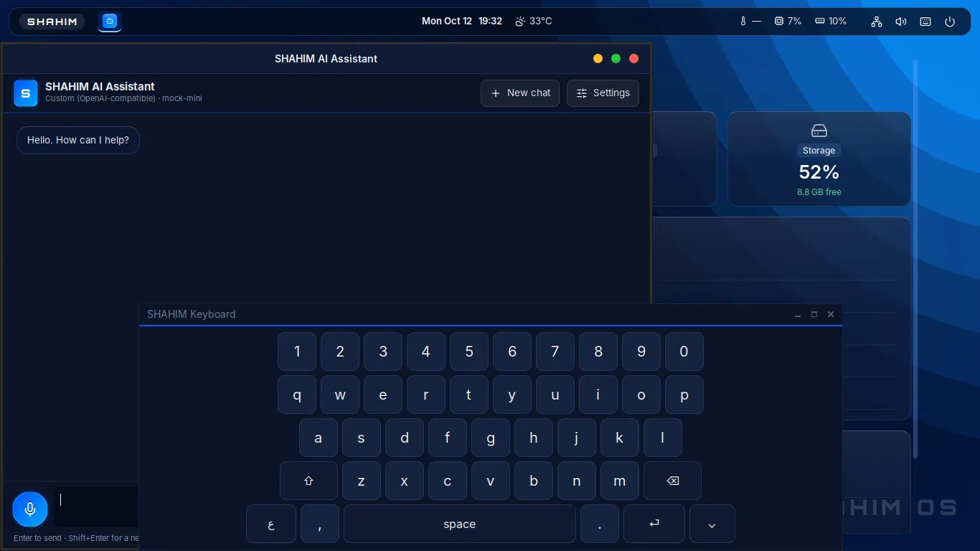Image resolution: width=980 pixels, height=551 pixels.
Task: Tap the letter p key
Action: tap(684, 395)
